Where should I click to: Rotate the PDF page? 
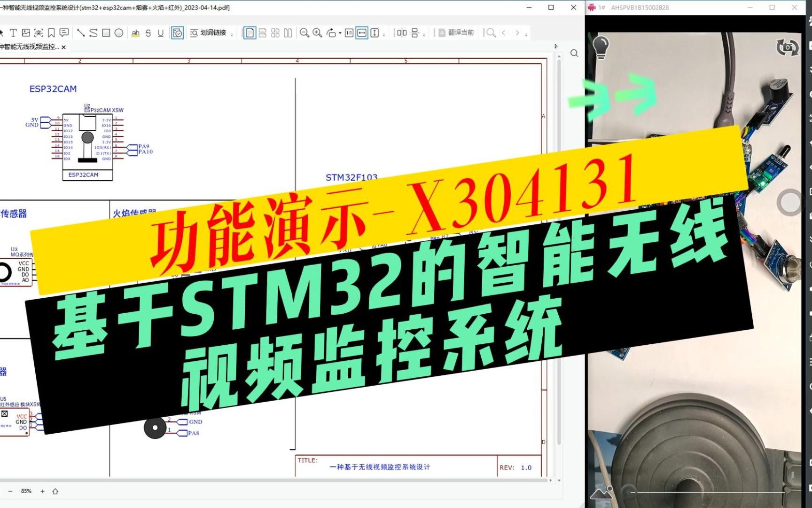[x=331, y=33]
